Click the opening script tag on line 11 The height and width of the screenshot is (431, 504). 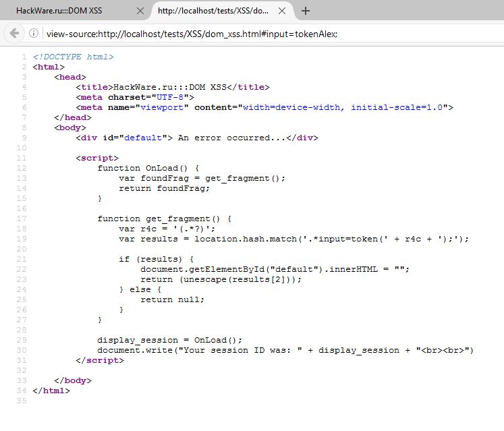tap(97, 158)
